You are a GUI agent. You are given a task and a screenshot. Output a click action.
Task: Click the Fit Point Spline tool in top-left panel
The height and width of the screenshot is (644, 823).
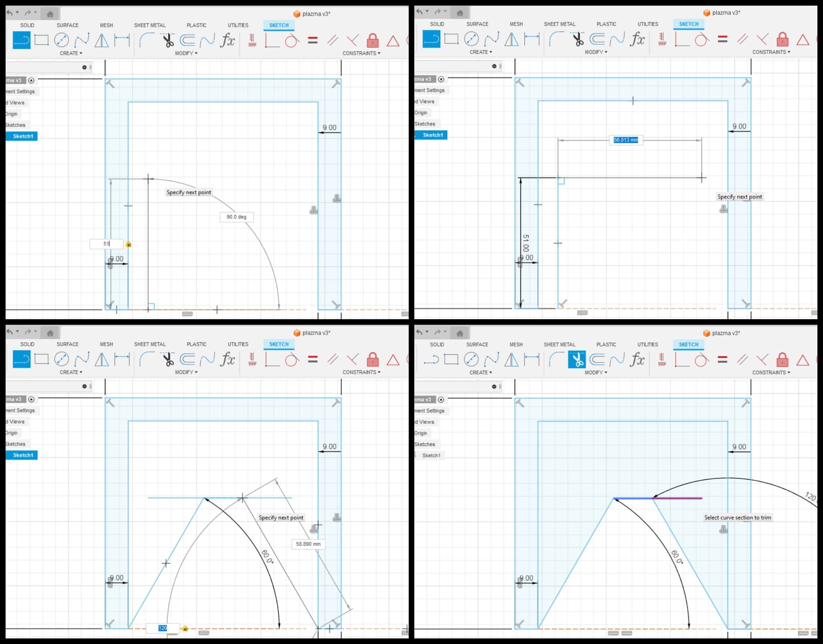coord(81,40)
